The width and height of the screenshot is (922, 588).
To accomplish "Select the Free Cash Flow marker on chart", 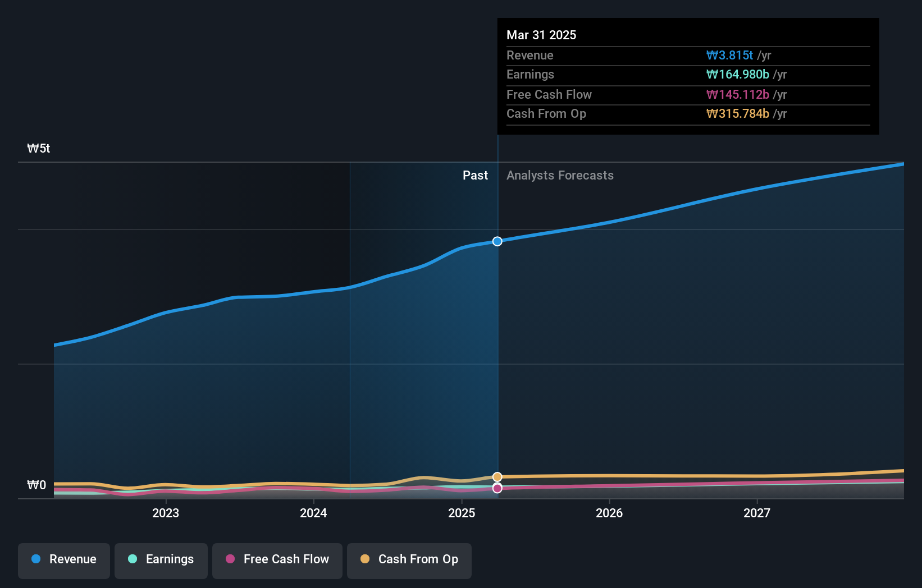I will (x=497, y=488).
